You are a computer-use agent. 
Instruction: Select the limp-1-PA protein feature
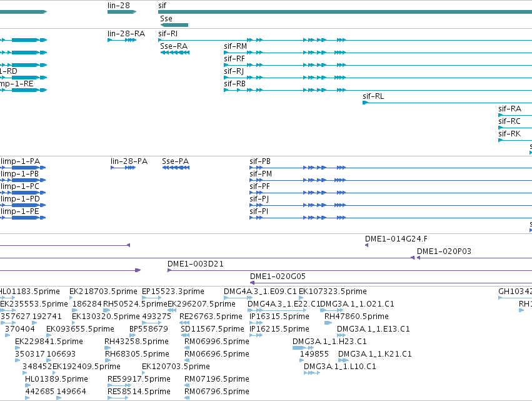(23, 168)
